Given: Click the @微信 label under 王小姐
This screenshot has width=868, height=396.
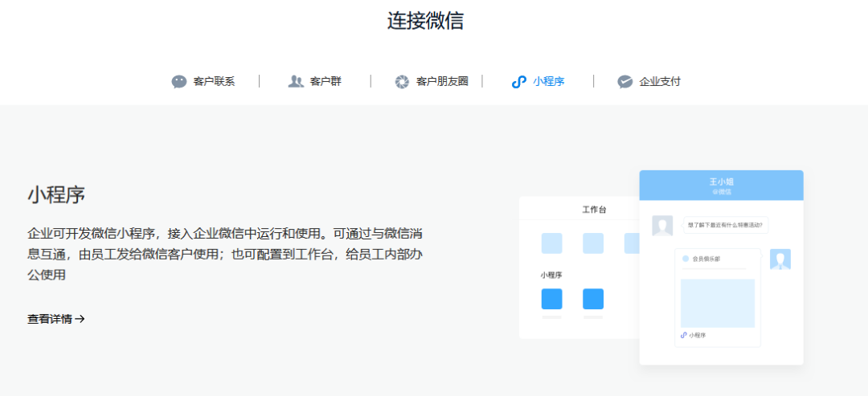Looking at the screenshot, I should pyautogui.click(x=721, y=192).
